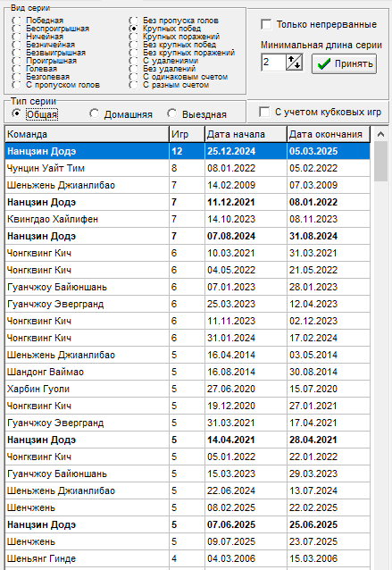Select the Без пропуска голов radio option
Viewport: 392px width, 570px height.
coord(134,21)
